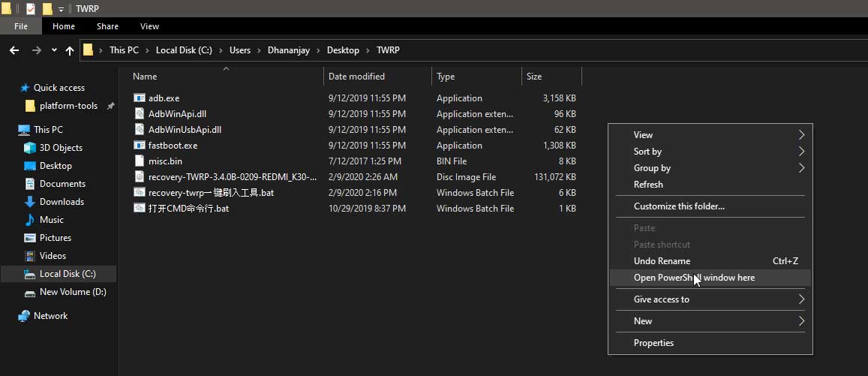Choose Refresh from the context menu
The width and height of the screenshot is (868, 376).
(710, 185)
